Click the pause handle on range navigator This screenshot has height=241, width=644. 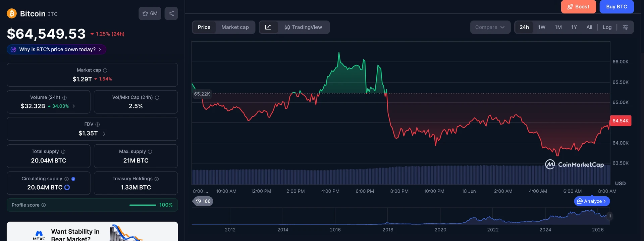click(609, 216)
